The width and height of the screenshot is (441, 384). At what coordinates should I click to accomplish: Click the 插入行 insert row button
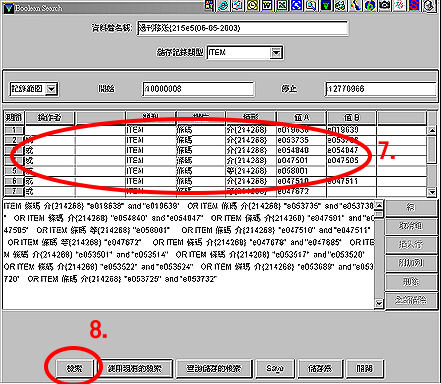pos(411,245)
